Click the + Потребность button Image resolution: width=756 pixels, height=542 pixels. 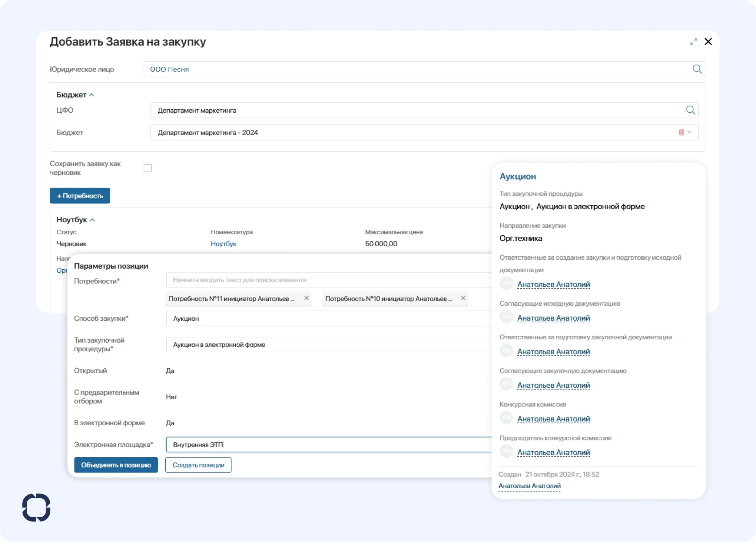(80, 196)
